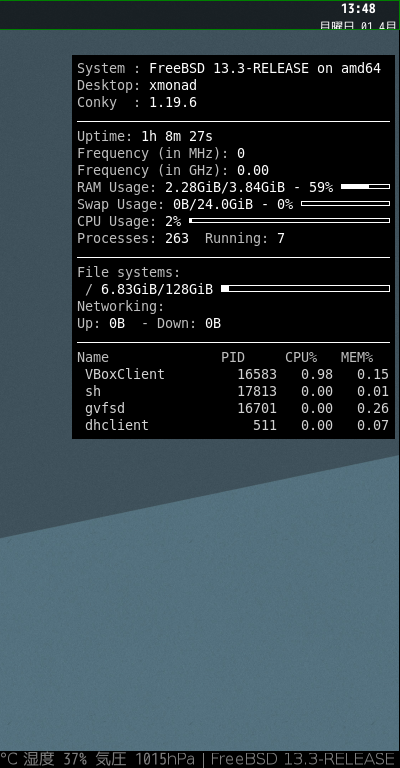Click the CPU usage progress bar
The width and height of the screenshot is (400, 768).
click(x=289, y=220)
